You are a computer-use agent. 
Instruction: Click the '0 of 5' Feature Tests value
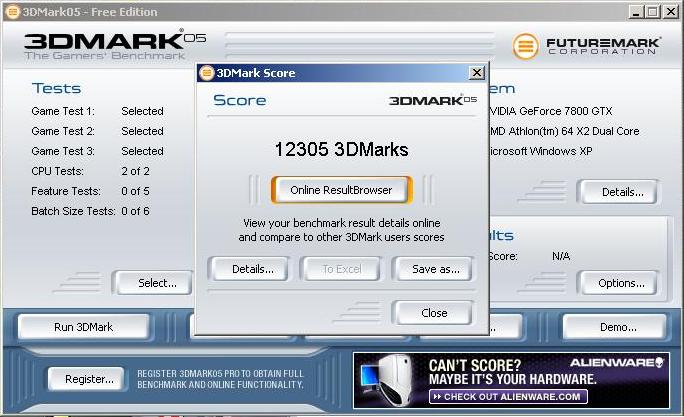tap(135, 191)
